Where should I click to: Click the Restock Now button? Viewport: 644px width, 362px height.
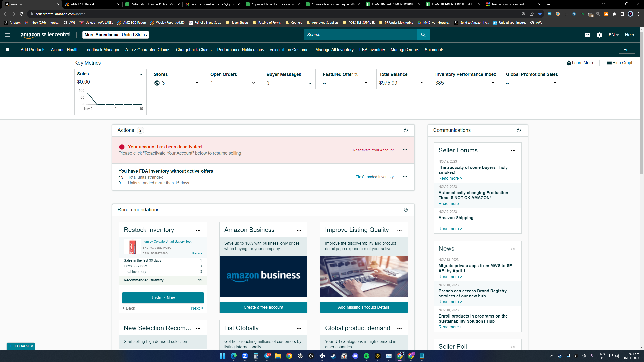pos(163,298)
